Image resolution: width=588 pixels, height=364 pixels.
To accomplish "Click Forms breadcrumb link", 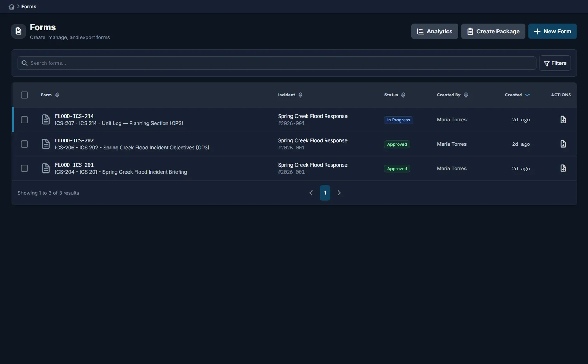I will pyautogui.click(x=29, y=7).
